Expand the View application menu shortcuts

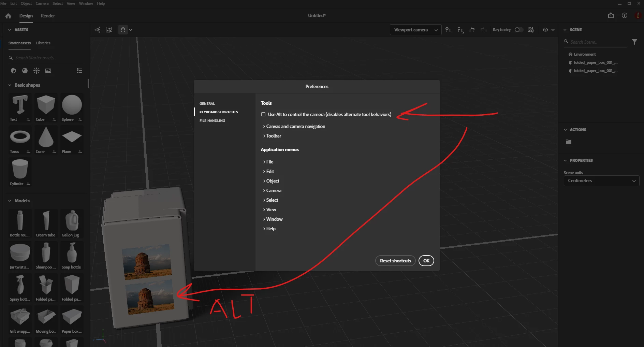(x=269, y=209)
